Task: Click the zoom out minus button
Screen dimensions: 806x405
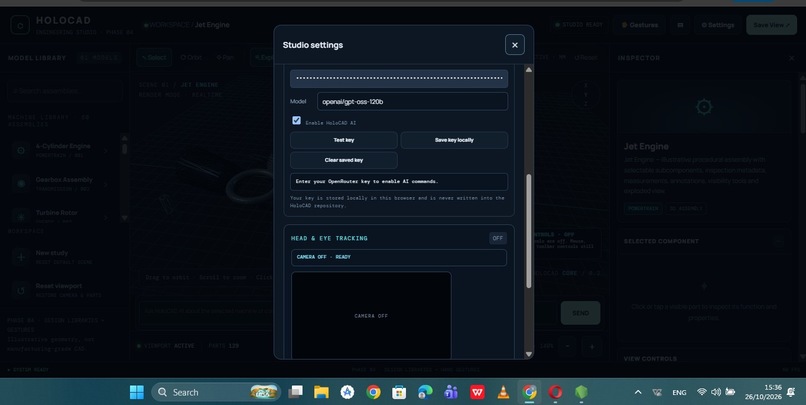Action: 567,346
